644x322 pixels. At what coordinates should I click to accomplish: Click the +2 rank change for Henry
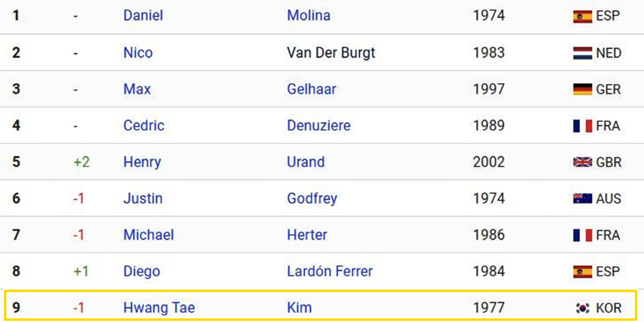click(82, 162)
